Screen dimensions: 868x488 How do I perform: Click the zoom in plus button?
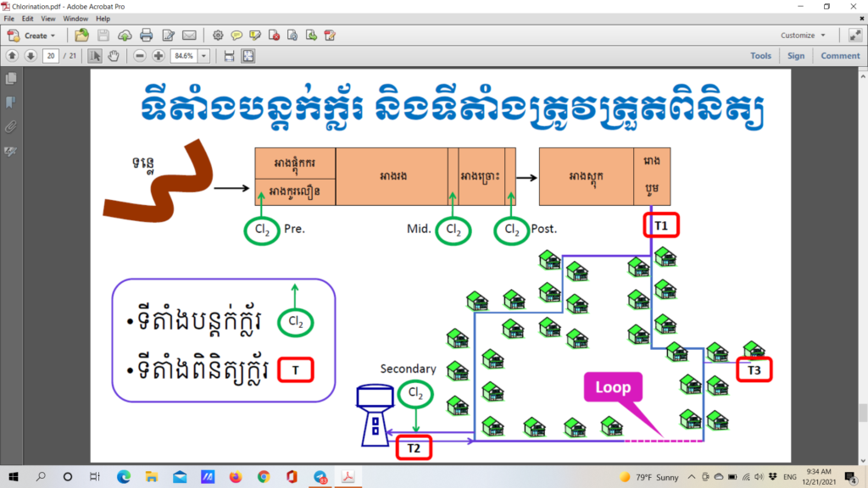[158, 56]
